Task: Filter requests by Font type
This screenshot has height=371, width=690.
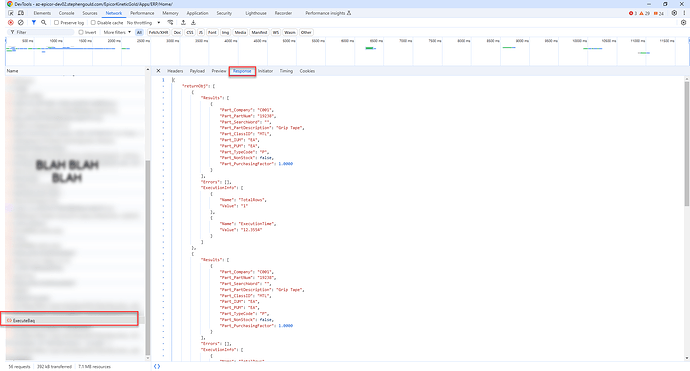Action: (212, 32)
